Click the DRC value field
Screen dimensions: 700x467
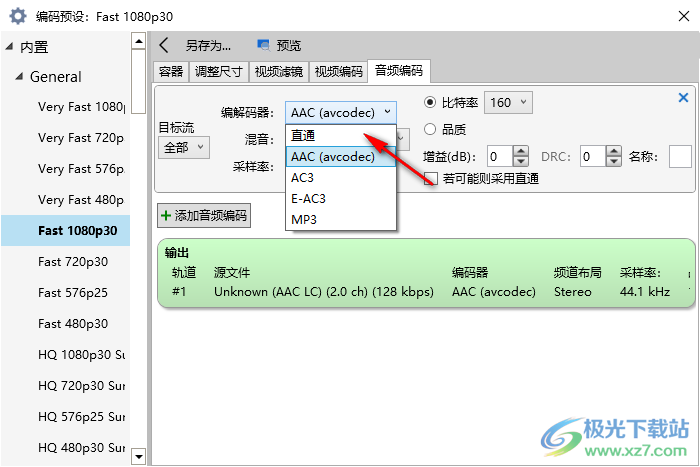click(593, 156)
